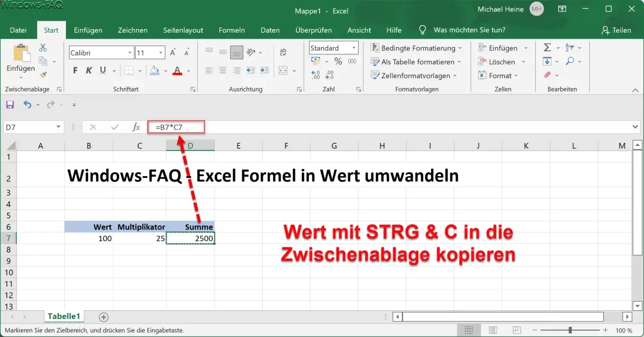Toggle bottom vertical alignment

click(x=236, y=52)
